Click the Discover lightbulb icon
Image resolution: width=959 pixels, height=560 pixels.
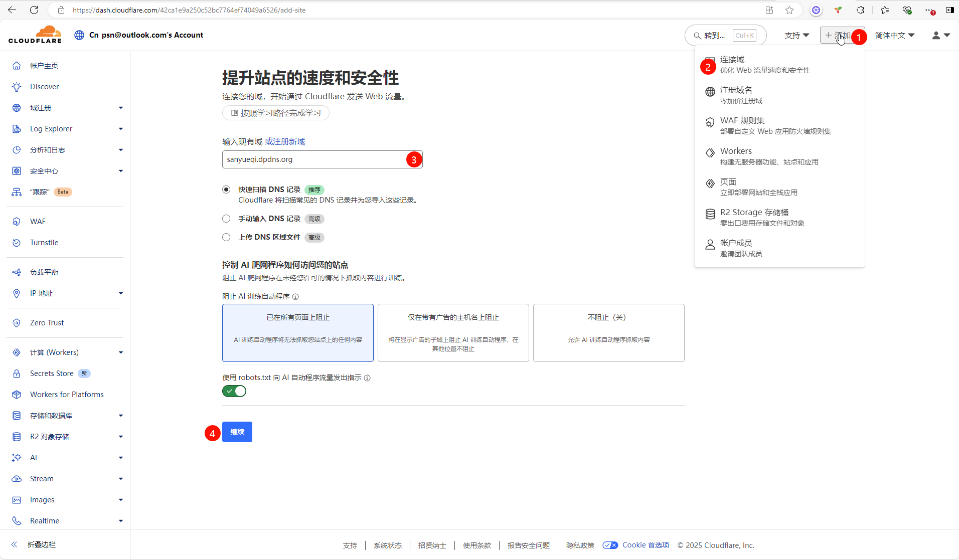[x=17, y=87]
